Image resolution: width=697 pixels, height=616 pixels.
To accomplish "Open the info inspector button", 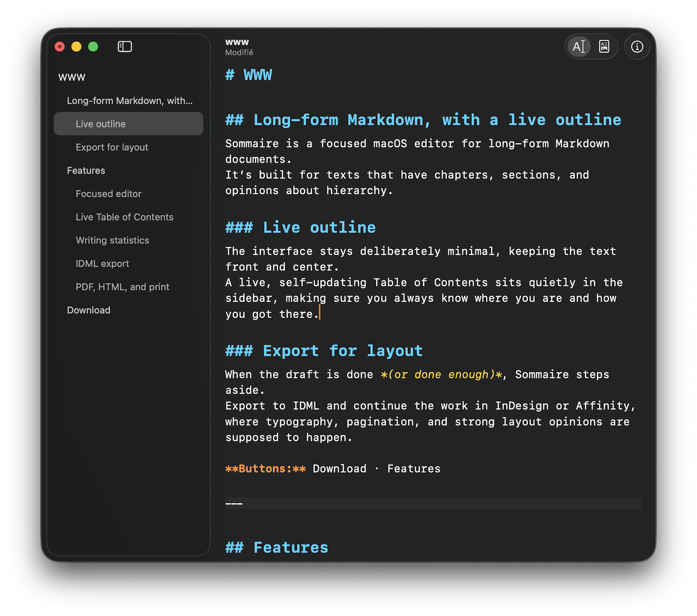I will click(x=637, y=47).
